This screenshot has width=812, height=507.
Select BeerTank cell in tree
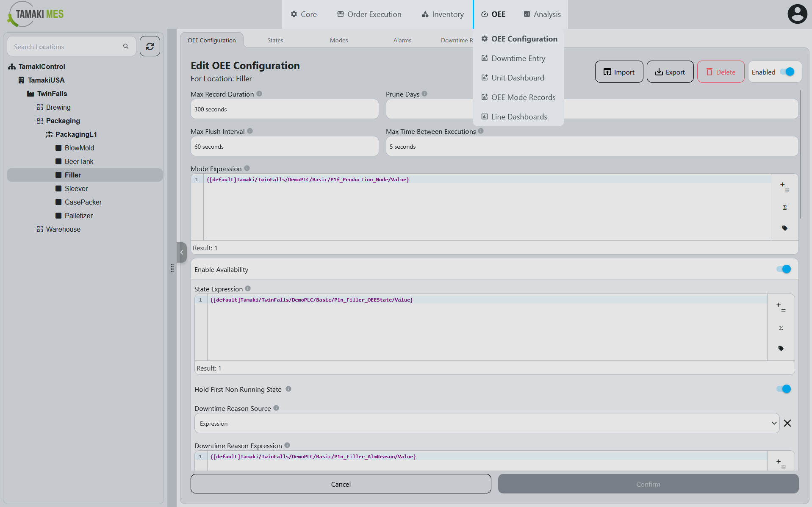(79, 161)
